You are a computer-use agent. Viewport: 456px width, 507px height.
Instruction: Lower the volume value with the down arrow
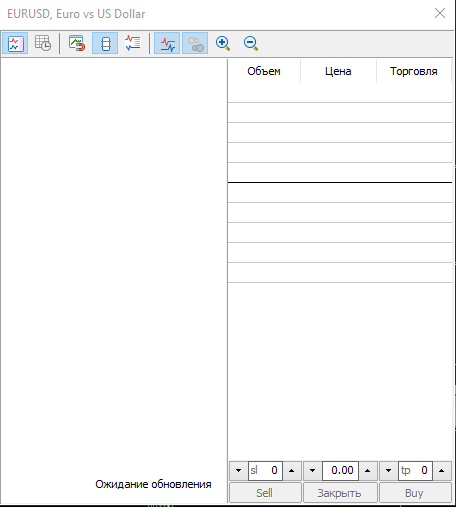click(313, 471)
